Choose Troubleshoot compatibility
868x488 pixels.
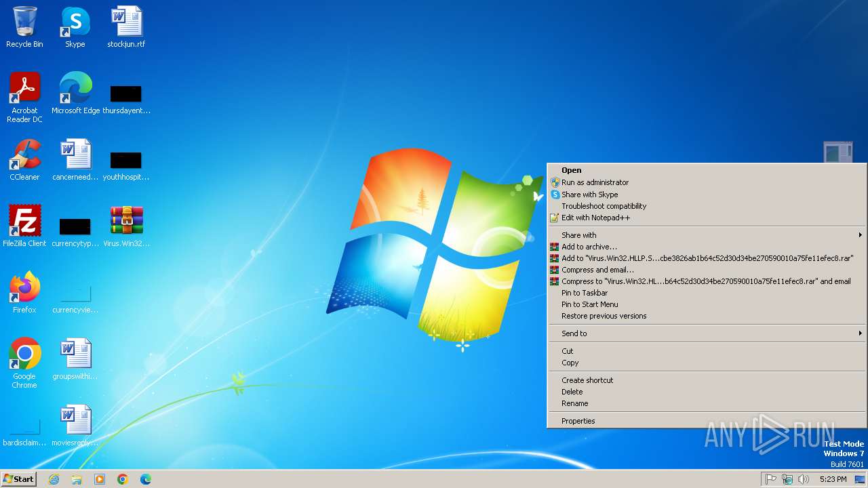click(x=707, y=206)
